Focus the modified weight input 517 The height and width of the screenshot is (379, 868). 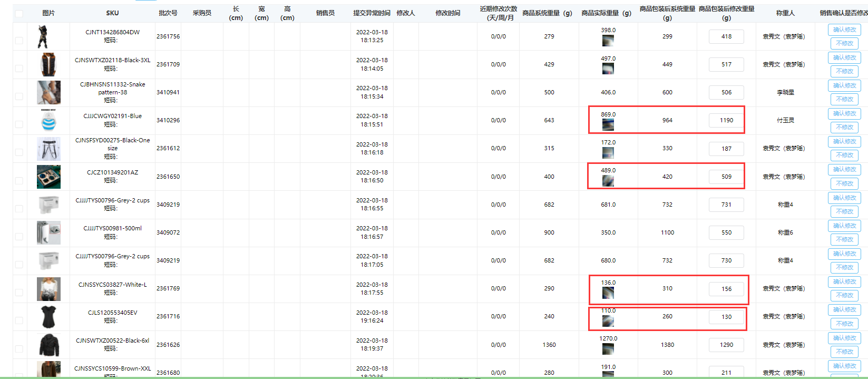click(726, 64)
